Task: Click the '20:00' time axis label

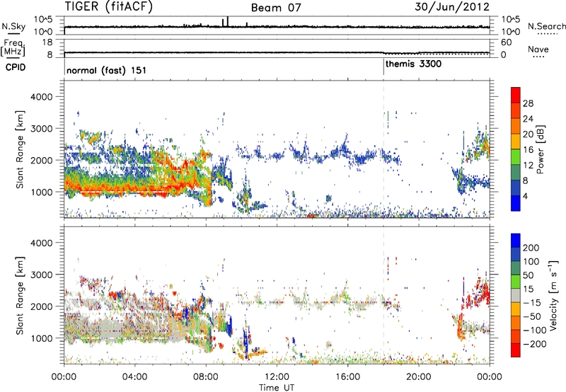Action: (x=419, y=377)
